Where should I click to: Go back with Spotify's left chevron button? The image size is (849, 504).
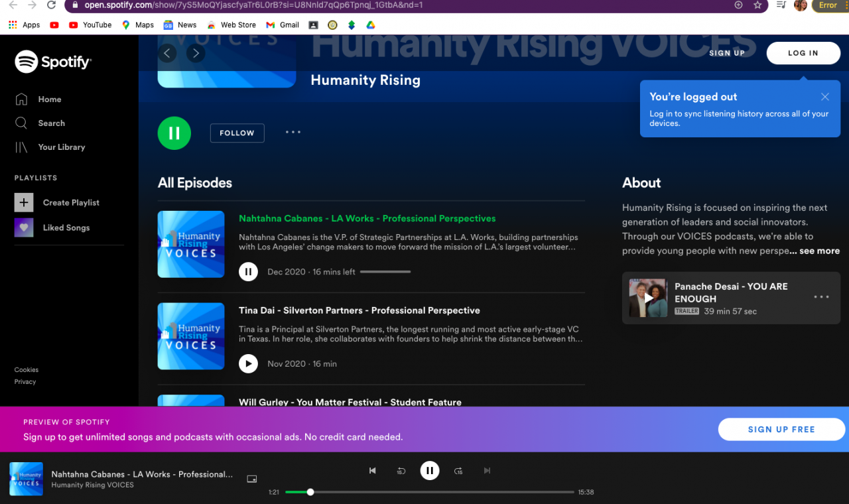click(x=167, y=53)
